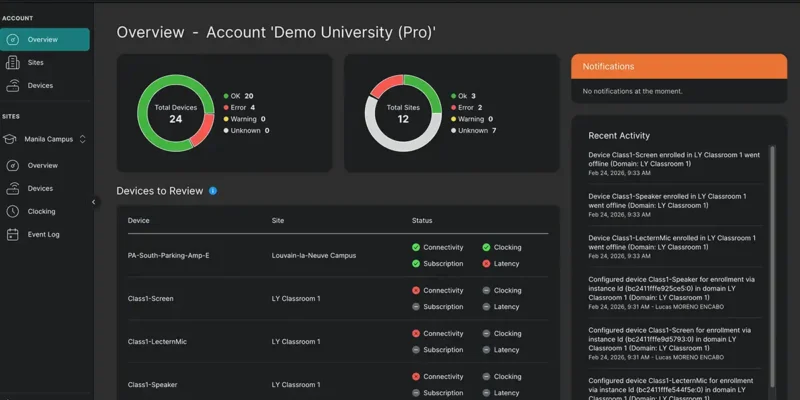Open the Louvain-la-Neuve Campus site
800x400 pixels.
(x=314, y=256)
